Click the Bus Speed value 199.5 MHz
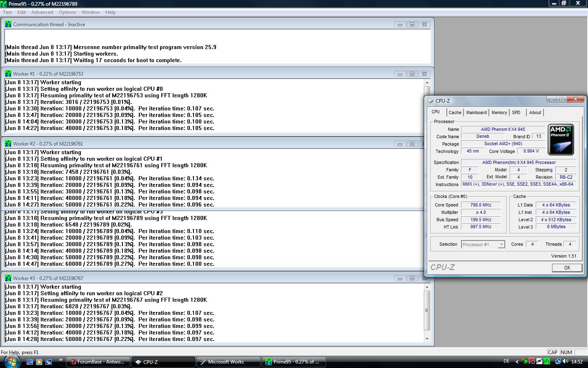 point(481,220)
